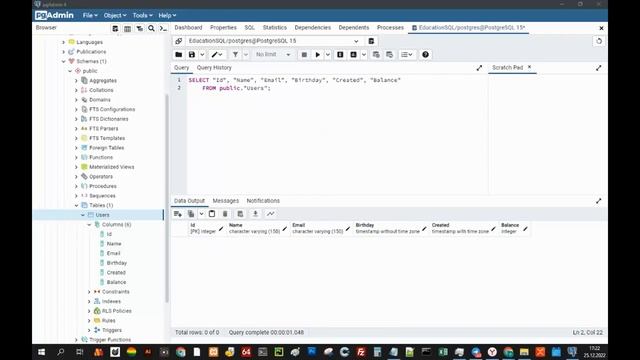Maximize the Data Output panel

pyautogui.click(x=598, y=201)
